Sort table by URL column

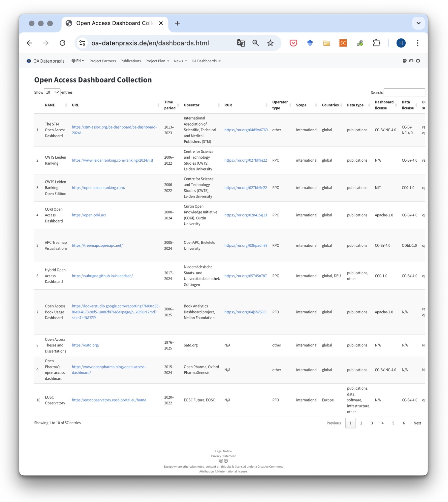coord(158,105)
